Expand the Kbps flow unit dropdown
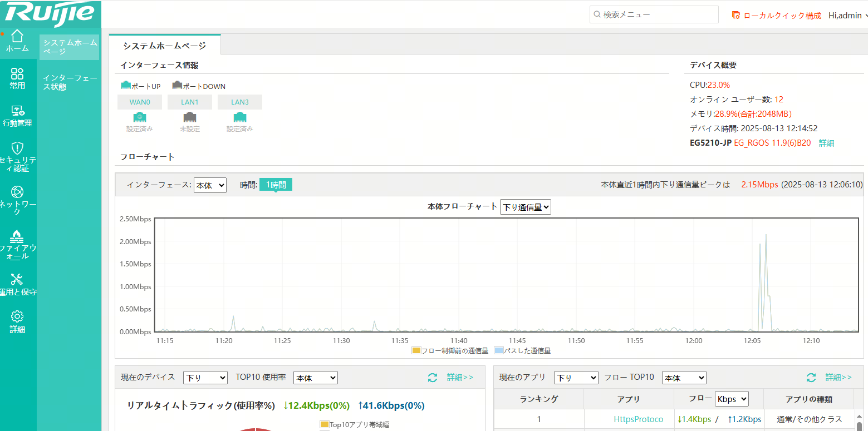The image size is (868, 431). [x=732, y=399]
